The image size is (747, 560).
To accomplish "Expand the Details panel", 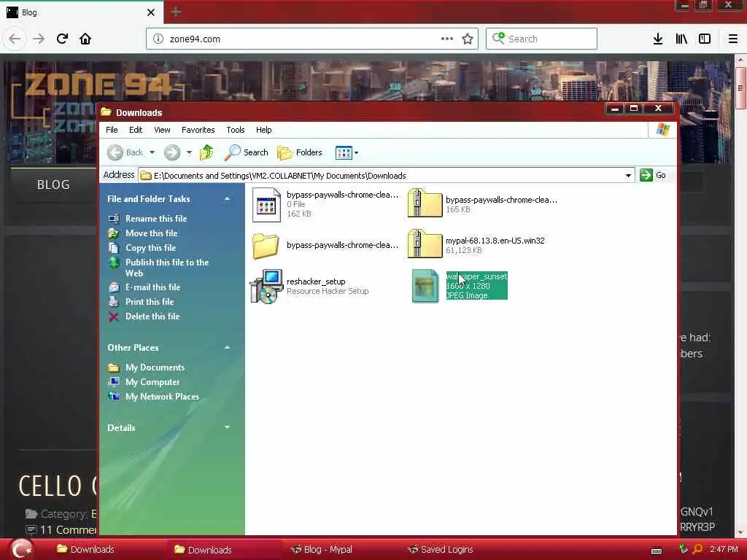I will 228,427.
